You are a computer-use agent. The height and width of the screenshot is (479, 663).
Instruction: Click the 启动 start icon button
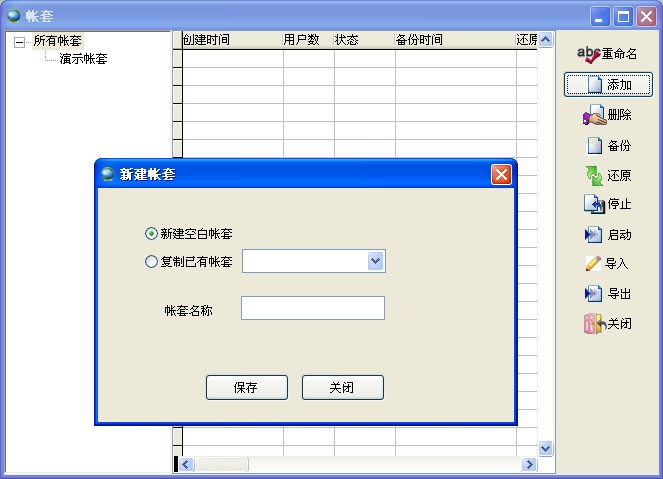(607, 235)
